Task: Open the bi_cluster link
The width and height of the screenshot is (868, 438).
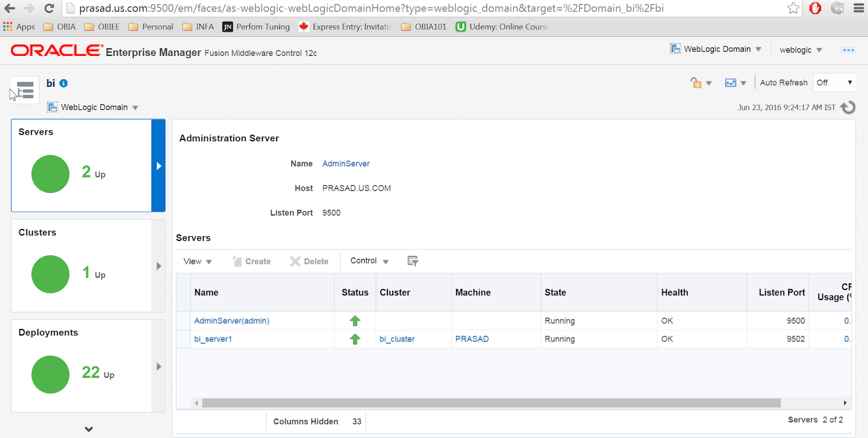Action: tap(397, 339)
